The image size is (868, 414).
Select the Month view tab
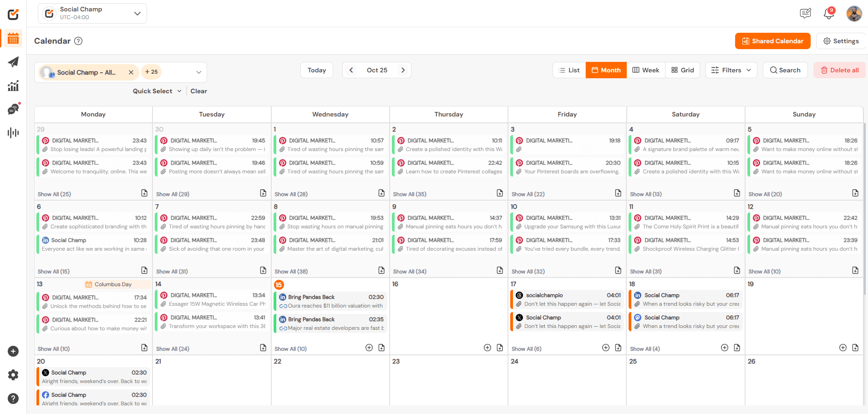coord(606,70)
